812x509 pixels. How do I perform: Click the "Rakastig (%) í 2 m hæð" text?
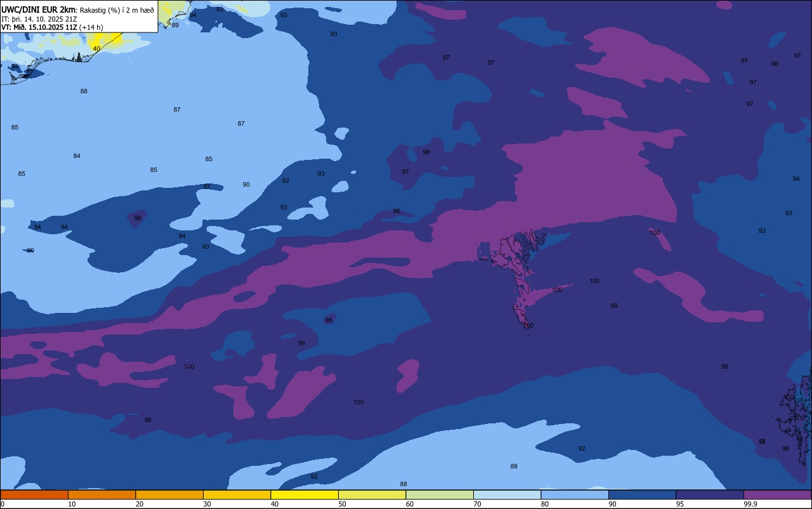tap(117, 10)
